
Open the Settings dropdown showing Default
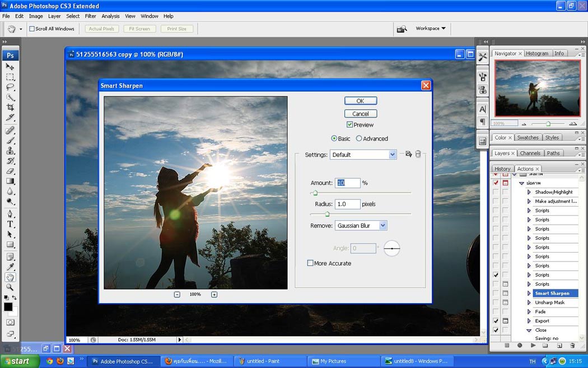pos(363,155)
